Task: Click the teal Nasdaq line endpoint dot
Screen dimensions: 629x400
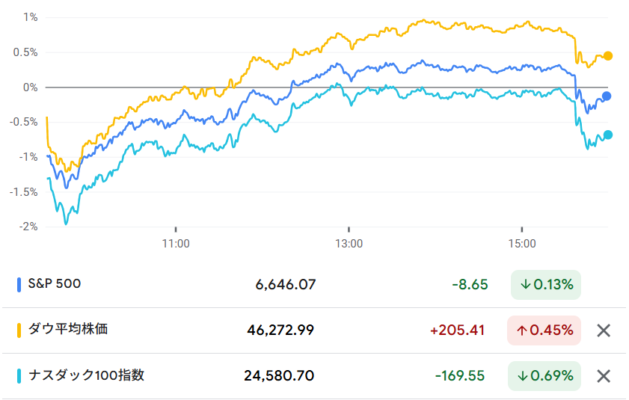Action: pos(607,135)
